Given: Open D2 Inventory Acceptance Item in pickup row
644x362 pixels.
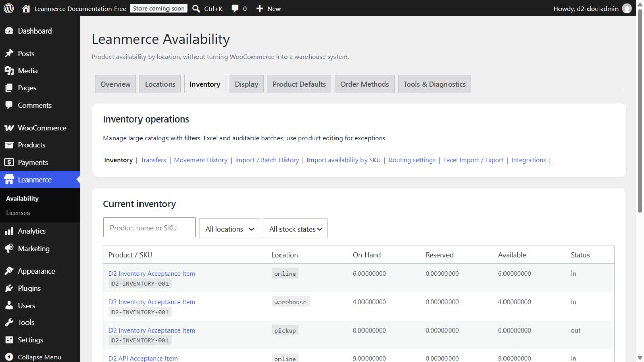Looking at the screenshot, I should [x=152, y=330].
